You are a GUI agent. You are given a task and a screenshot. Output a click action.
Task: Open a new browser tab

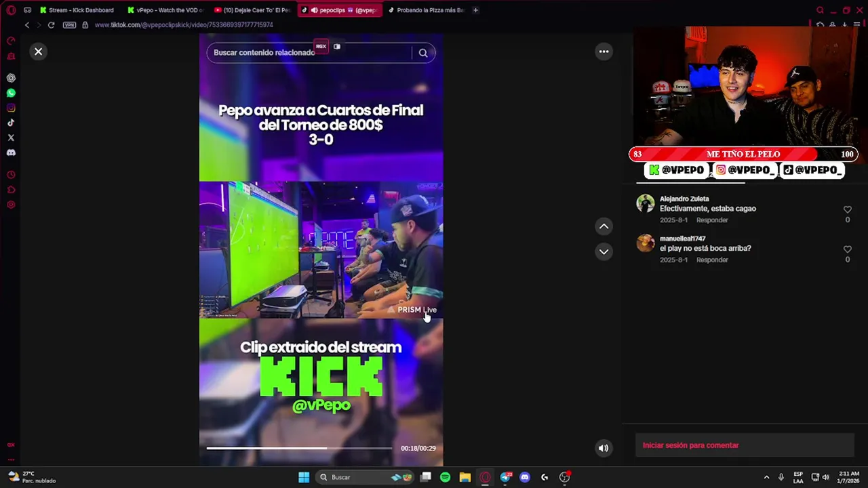coord(475,10)
